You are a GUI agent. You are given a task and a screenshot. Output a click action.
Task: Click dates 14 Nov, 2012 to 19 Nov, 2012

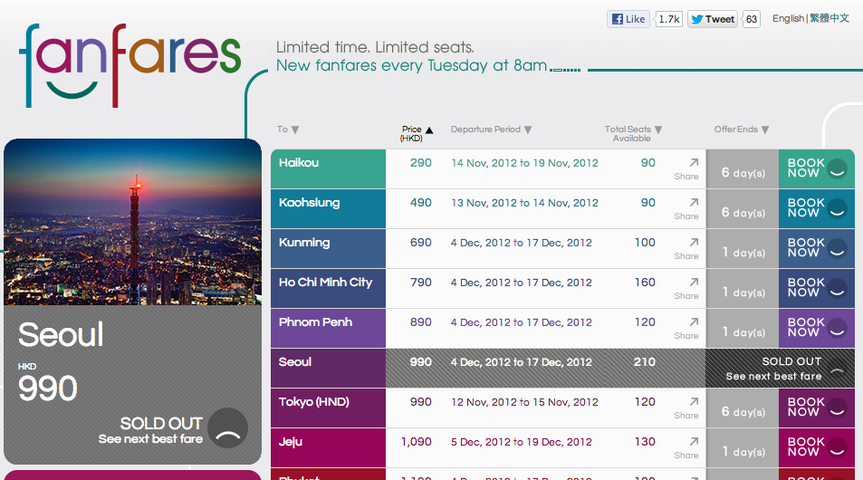coord(525,163)
